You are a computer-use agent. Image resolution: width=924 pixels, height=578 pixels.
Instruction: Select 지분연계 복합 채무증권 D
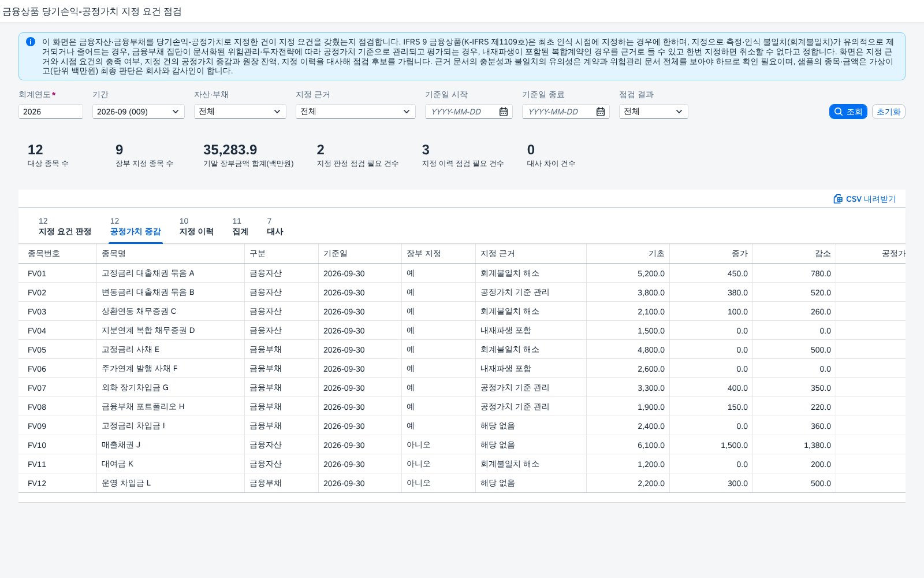click(171, 331)
